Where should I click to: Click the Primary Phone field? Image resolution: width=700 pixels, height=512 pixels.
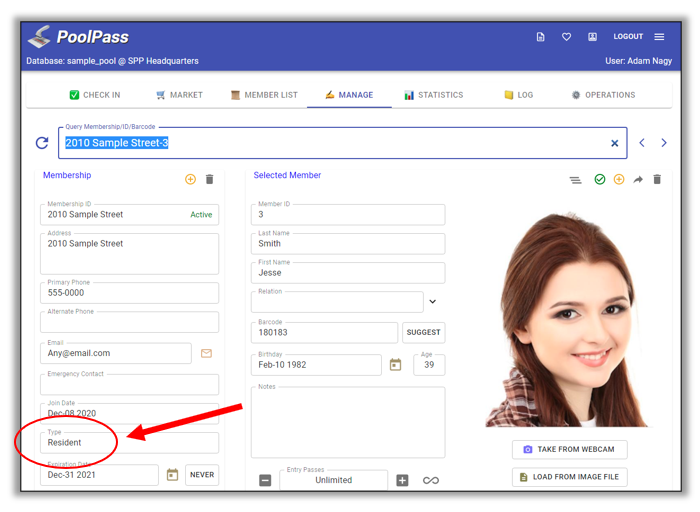pyautogui.click(x=129, y=293)
